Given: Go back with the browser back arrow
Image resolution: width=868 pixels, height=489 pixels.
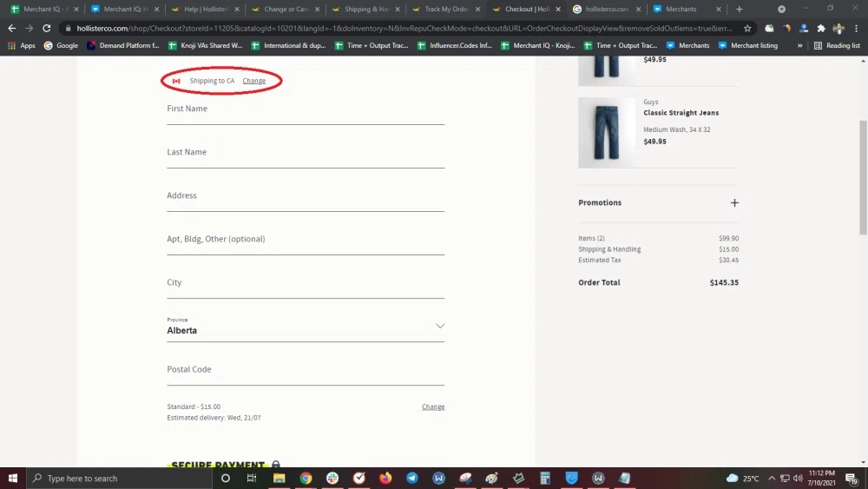Looking at the screenshot, I should click(x=11, y=29).
